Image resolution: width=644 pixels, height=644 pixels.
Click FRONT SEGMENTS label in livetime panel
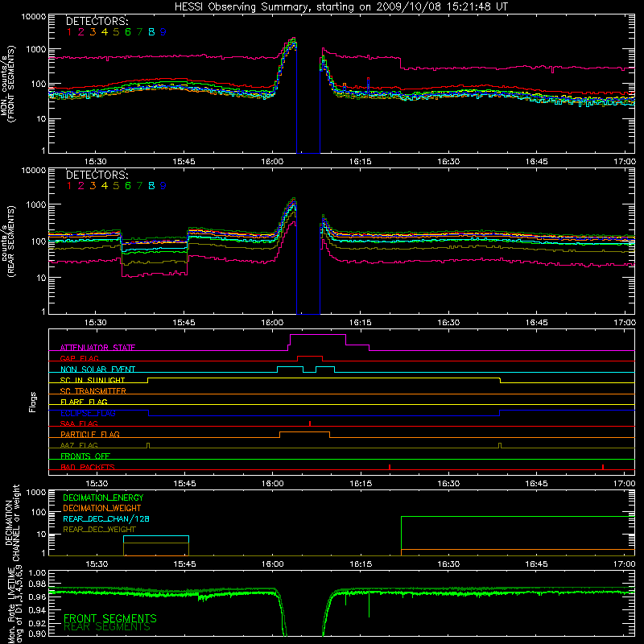(x=110, y=618)
